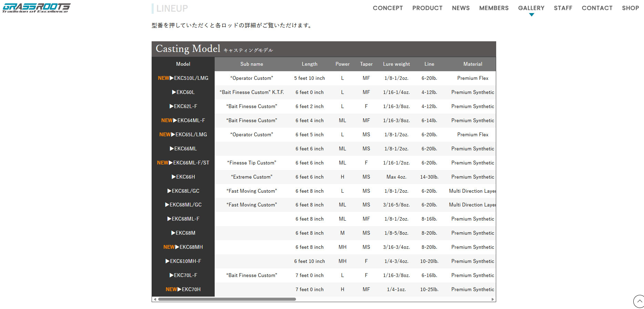This screenshot has height=309, width=644.
Task: Click the Lure weight column header
Action: point(396,64)
